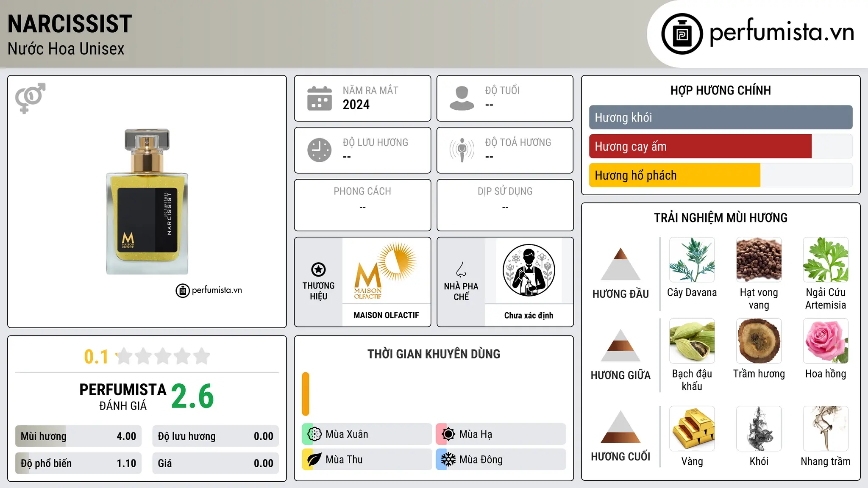The height and width of the screenshot is (488, 868).
Task: Click the unisex gender symbol icon
Action: pos(30,98)
